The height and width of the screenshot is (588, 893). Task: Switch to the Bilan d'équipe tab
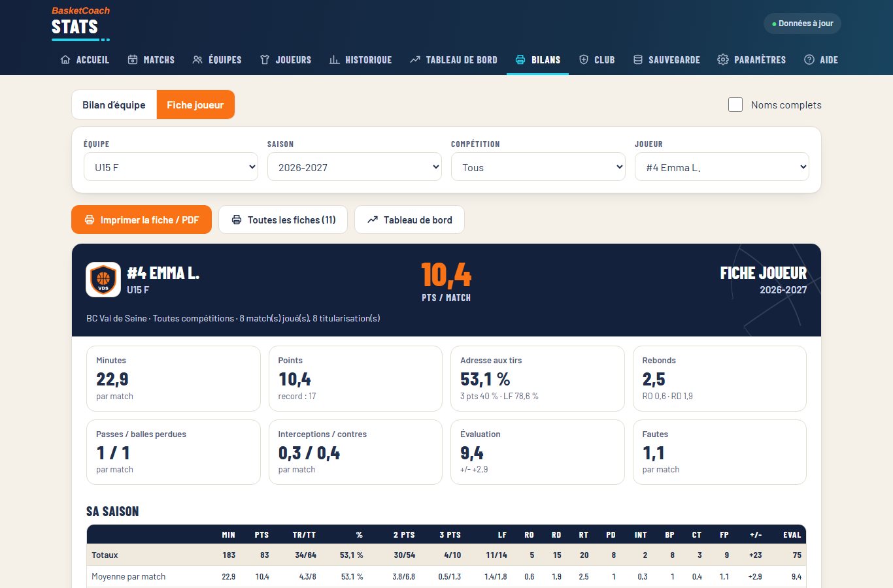coord(114,105)
